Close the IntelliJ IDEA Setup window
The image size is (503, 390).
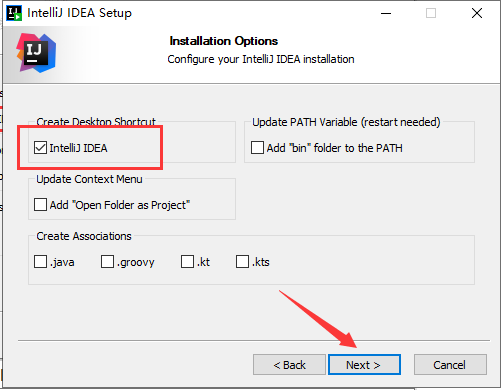[x=477, y=13]
